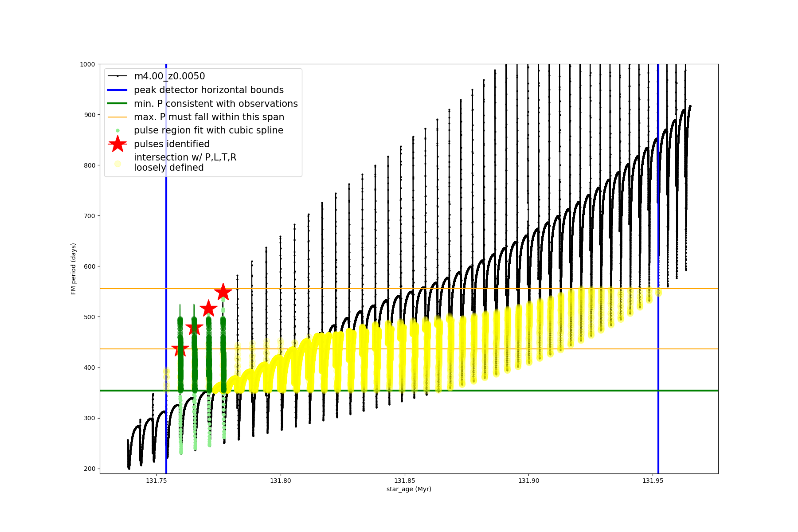Select the second-highest red star marker
The image size is (798, 532).
(208, 309)
